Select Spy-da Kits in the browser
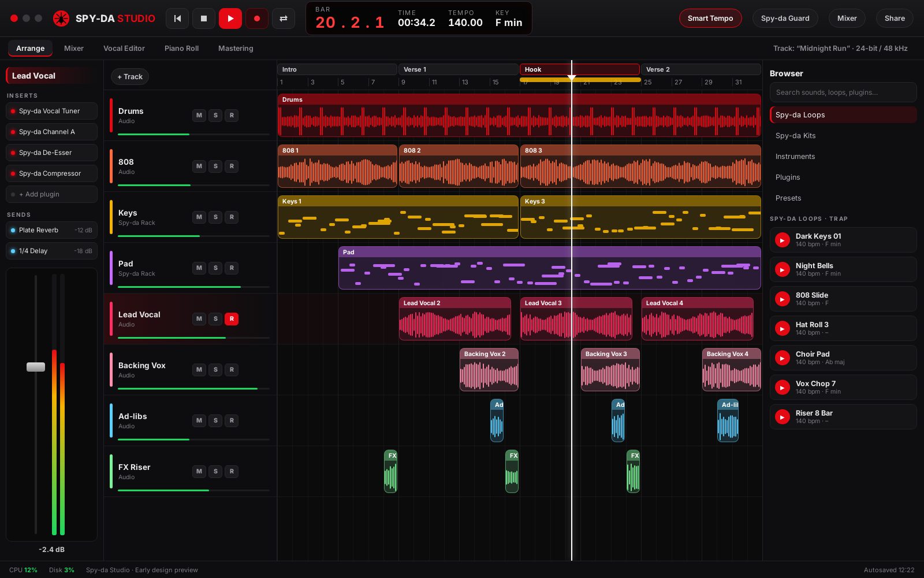Image resolution: width=924 pixels, height=578 pixels. 843,136
